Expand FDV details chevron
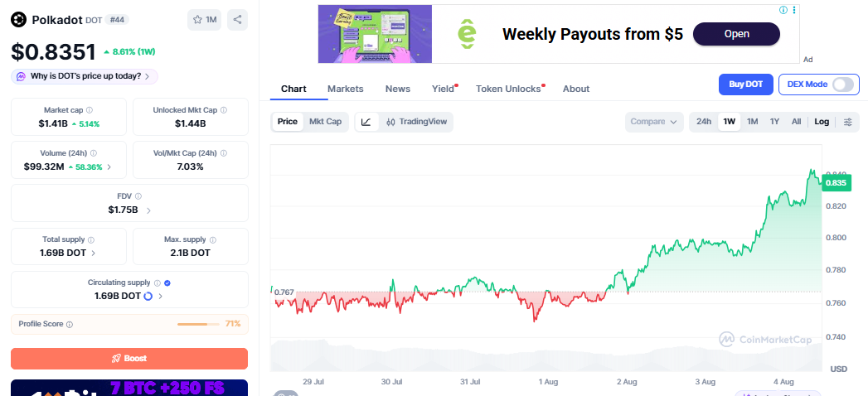 (148, 210)
